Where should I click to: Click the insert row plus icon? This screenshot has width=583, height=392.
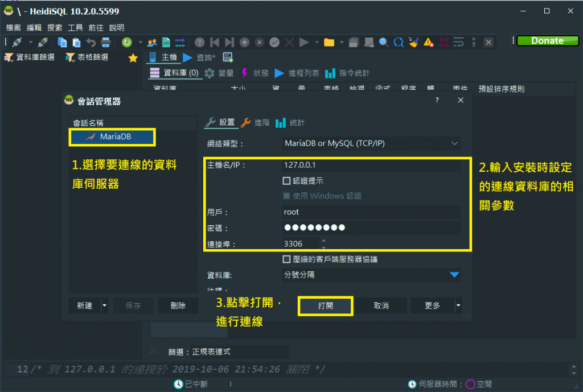click(244, 42)
